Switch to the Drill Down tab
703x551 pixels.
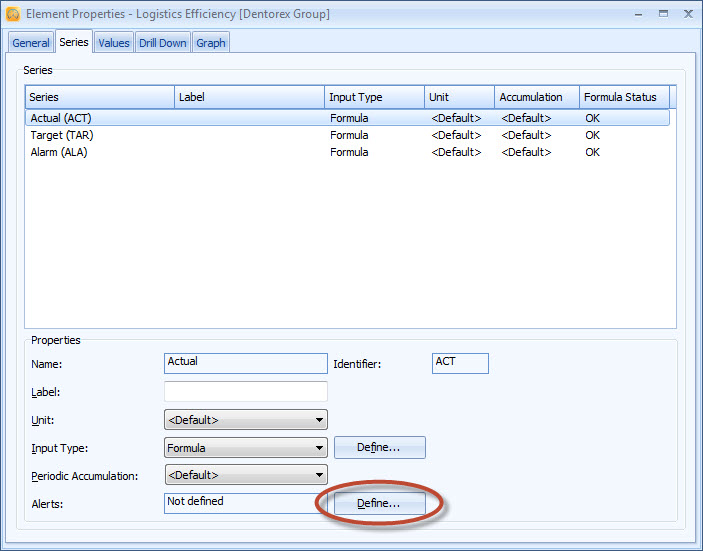click(x=162, y=43)
